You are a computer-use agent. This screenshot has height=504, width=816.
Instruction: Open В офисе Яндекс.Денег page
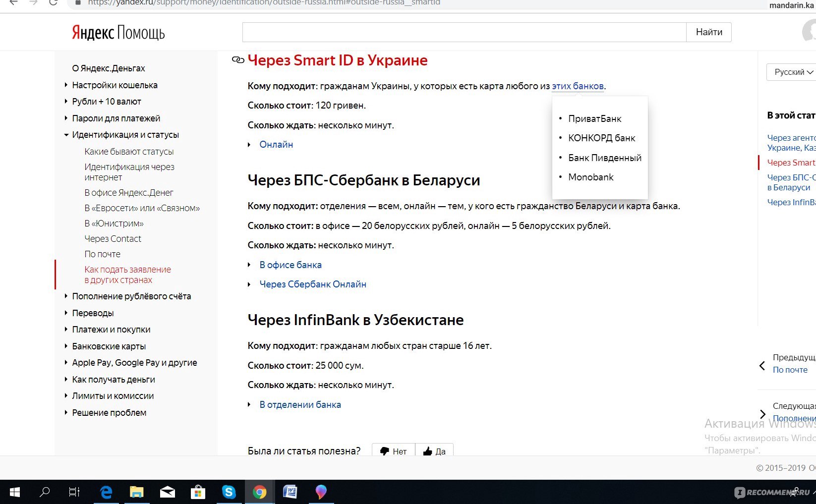pos(129,193)
